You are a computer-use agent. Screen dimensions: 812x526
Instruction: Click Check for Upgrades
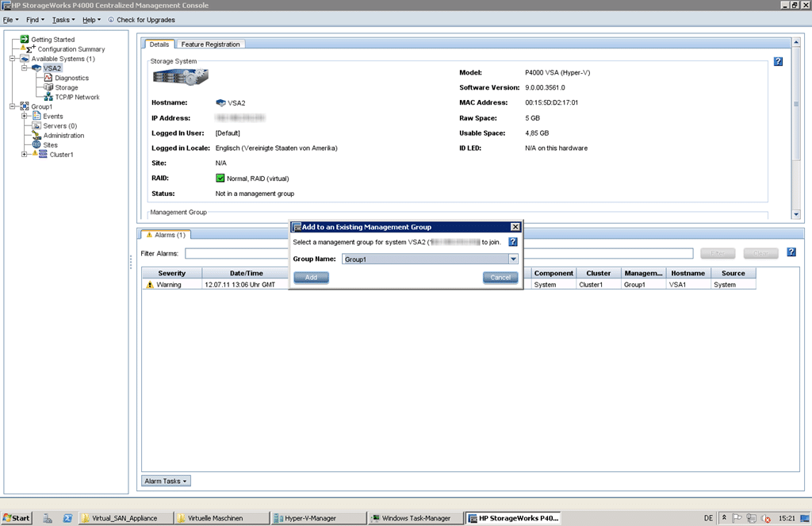(x=141, y=20)
